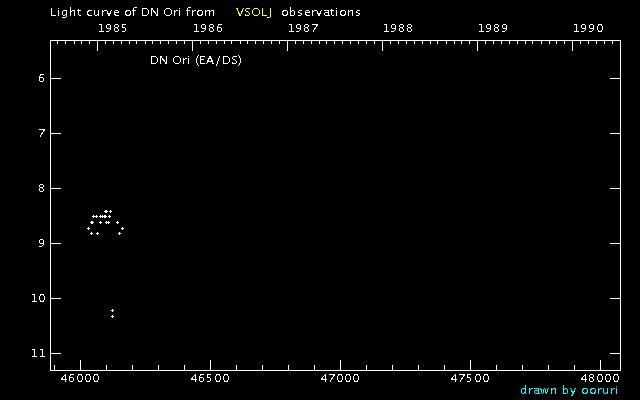Click the 'DN Ori (EA/DS)' star label

tap(195, 61)
